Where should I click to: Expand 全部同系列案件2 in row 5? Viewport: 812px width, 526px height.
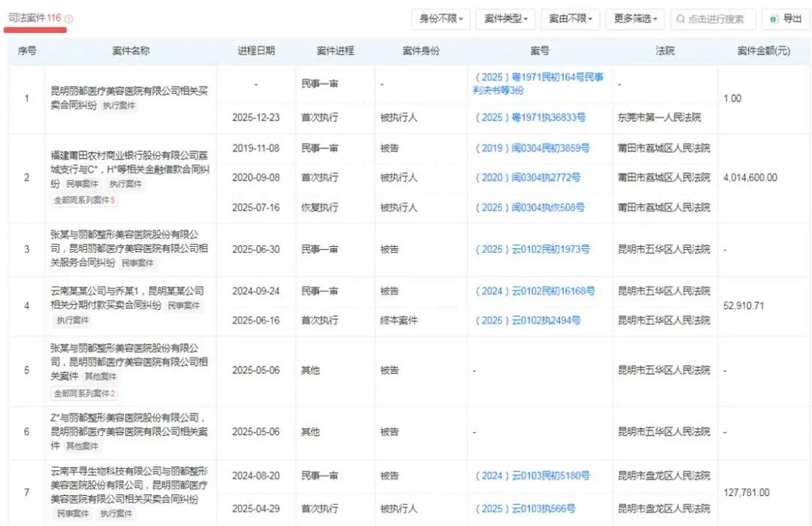point(84,394)
